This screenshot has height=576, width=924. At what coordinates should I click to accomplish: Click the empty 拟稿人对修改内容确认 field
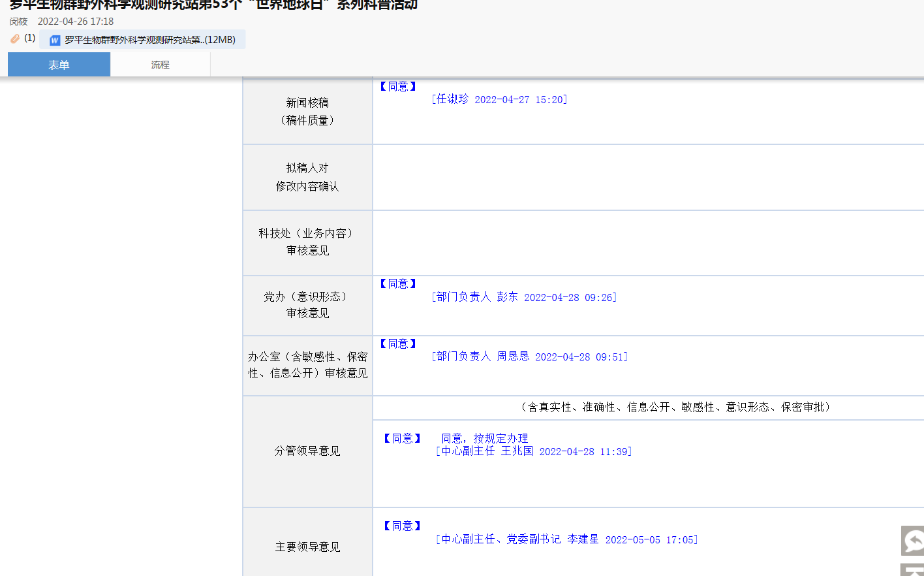[x=647, y=177]
